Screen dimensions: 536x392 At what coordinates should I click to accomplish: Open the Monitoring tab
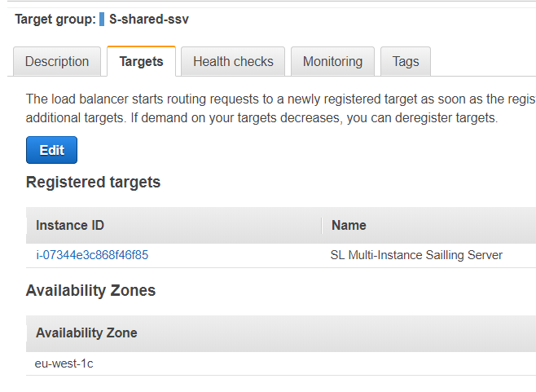[332, 61]
